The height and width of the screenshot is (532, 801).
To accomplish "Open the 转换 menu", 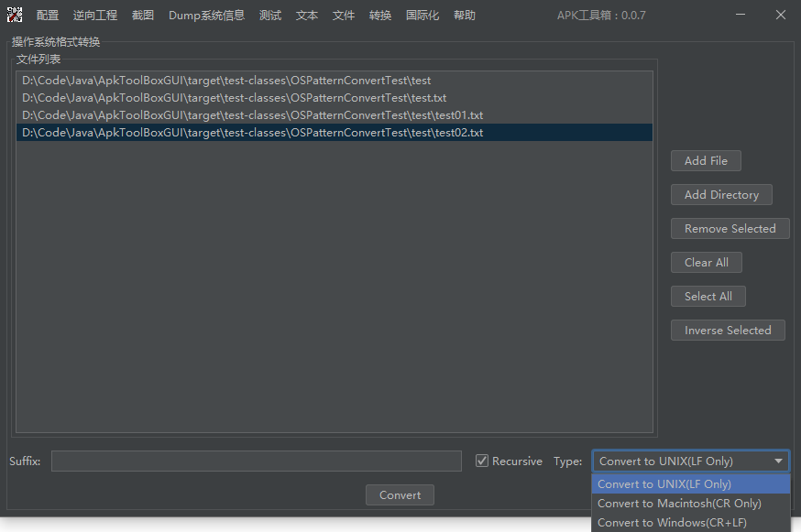I will 380,16.
